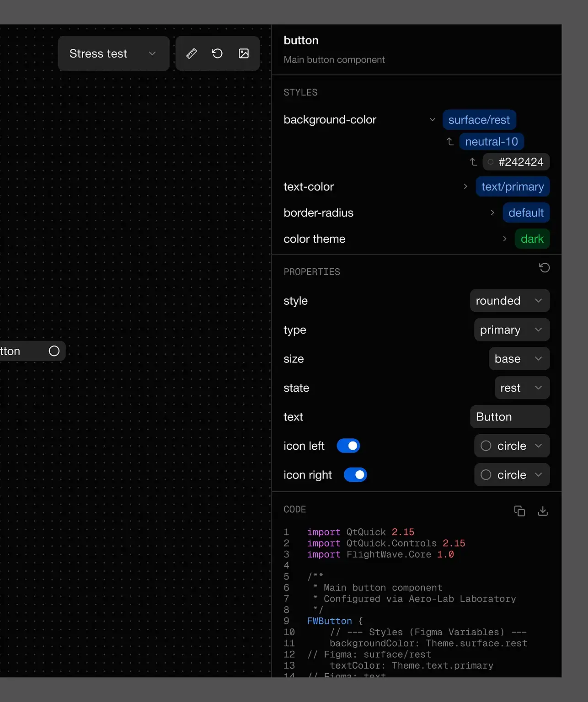Click the text input field containing Button

[510, 417]
